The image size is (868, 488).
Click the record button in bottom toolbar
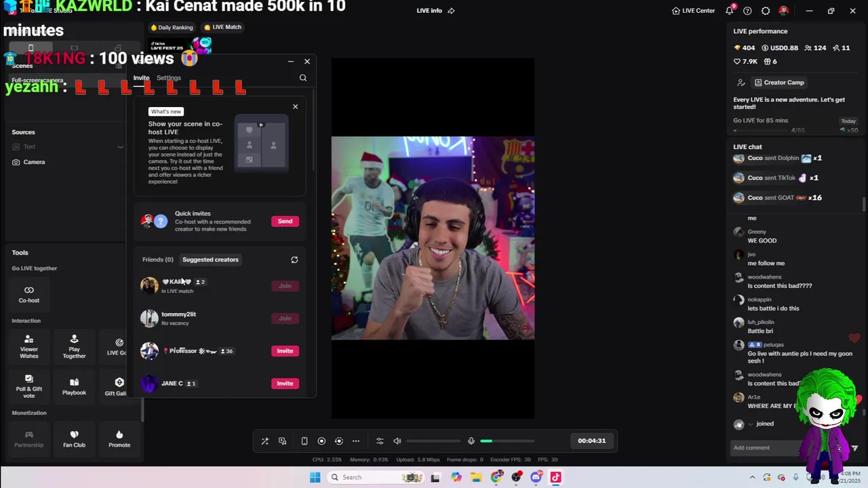pos(321,441)
